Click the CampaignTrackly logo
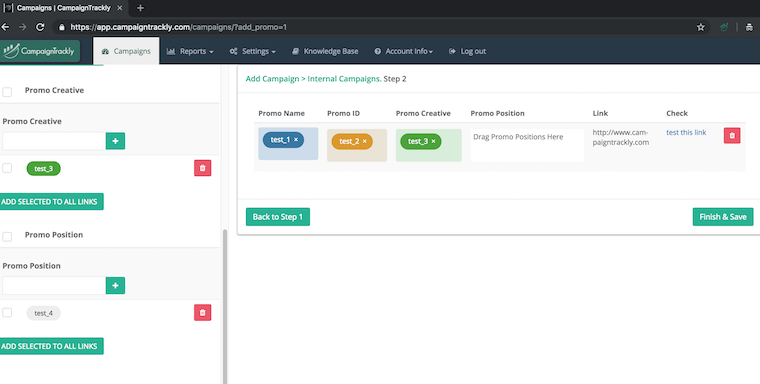 point(39,51)
